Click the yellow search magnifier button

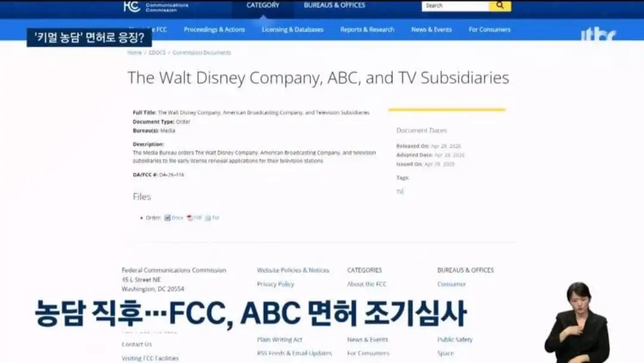500,6
